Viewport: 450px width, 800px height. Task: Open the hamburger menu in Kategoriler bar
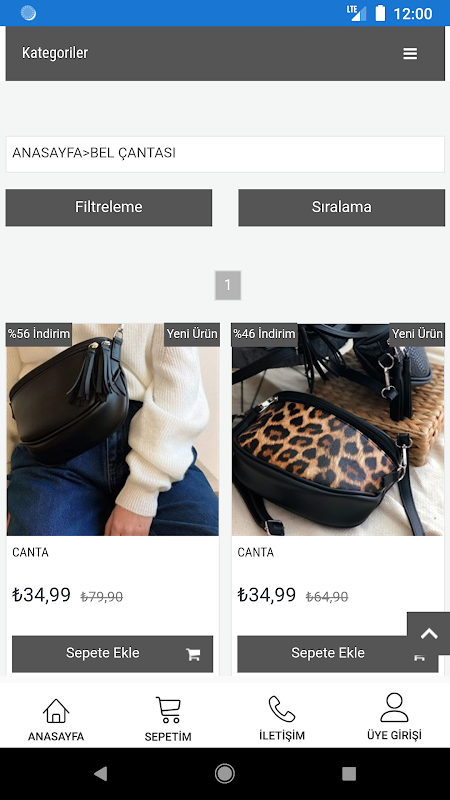pyautogui.click(x=410, y=54)
